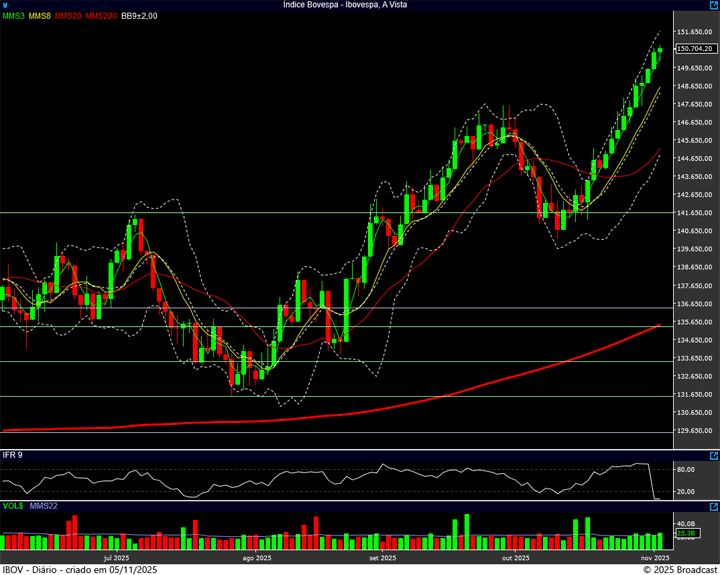Click the MMS22 volume average label
The height and width of the screenshot is (575, 720).
tap(44, 507)
